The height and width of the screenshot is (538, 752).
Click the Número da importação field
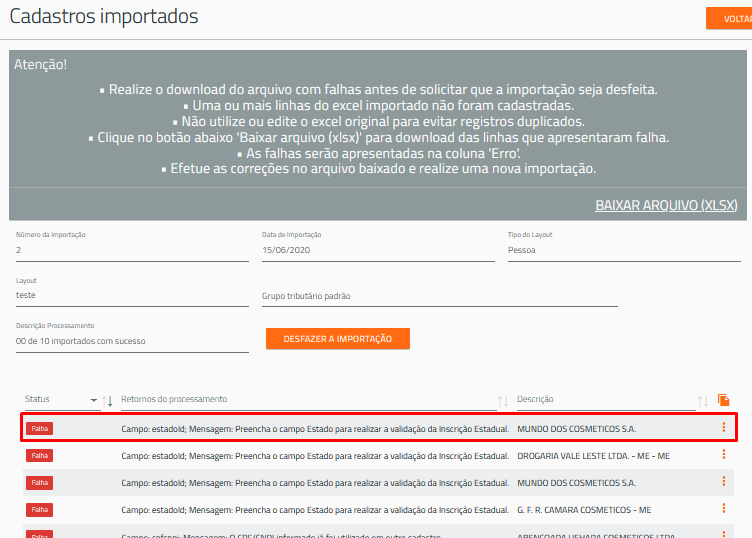click(132, 250)
